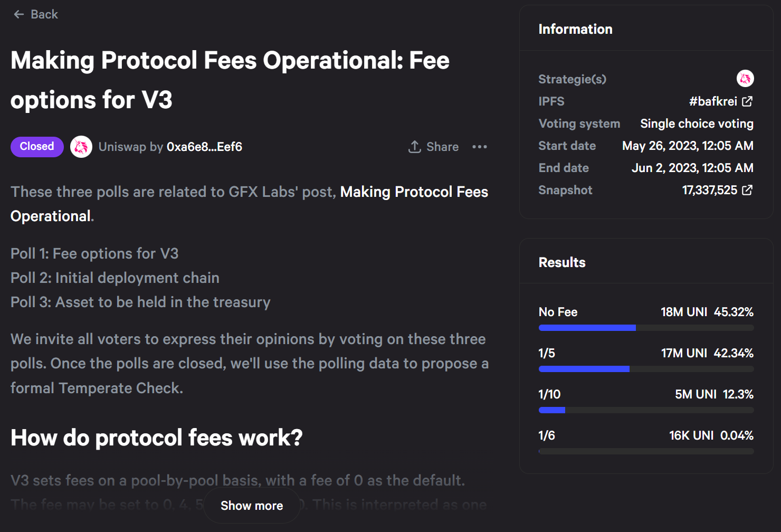Click the Back text link

click(x=44, y=15)
